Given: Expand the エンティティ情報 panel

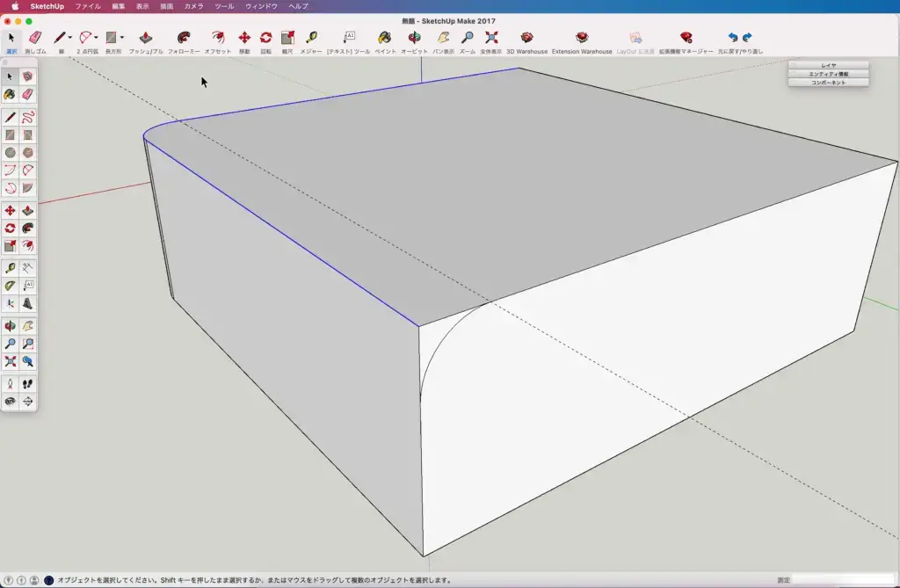Looking at the screenshot, I should pyautogui.click(x=828, y=74).
